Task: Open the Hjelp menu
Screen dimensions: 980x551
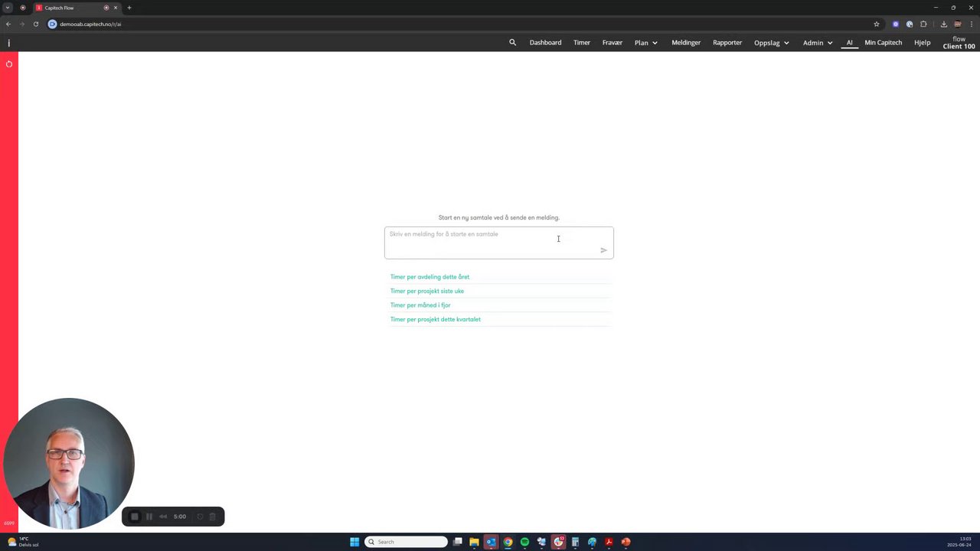Action: (x=923, y=43)
